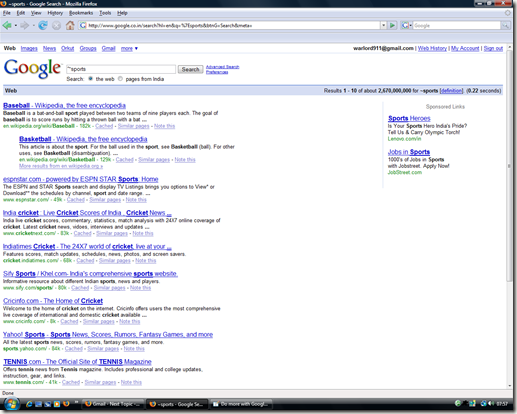The width and height of the screenshot is (517, 414).
Task: Go to the Orkut link
Action: (x=67, y=49)
